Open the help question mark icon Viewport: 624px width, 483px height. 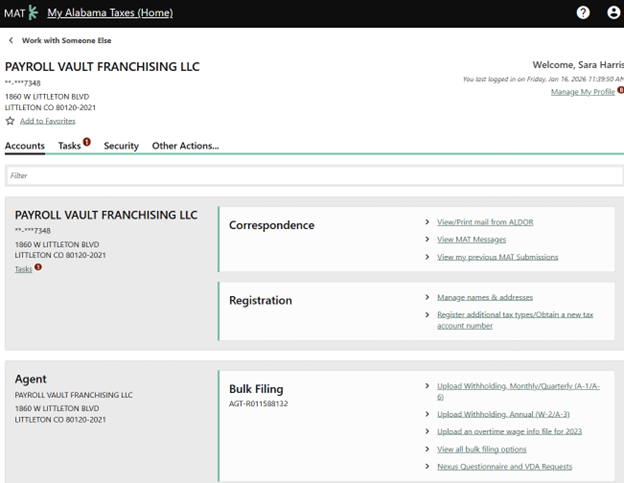583,13
